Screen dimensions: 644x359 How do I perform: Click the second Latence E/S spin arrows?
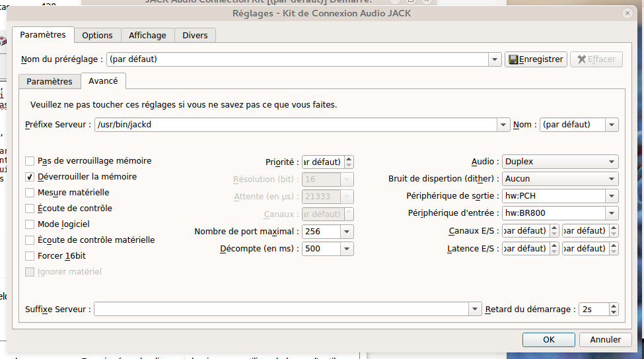click(614, 248)
